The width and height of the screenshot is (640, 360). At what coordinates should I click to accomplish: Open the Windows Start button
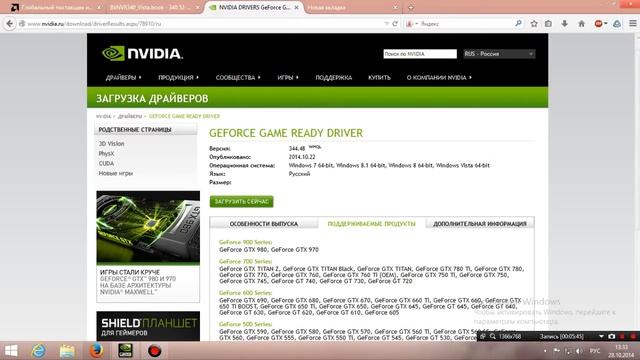coord(11,351)
